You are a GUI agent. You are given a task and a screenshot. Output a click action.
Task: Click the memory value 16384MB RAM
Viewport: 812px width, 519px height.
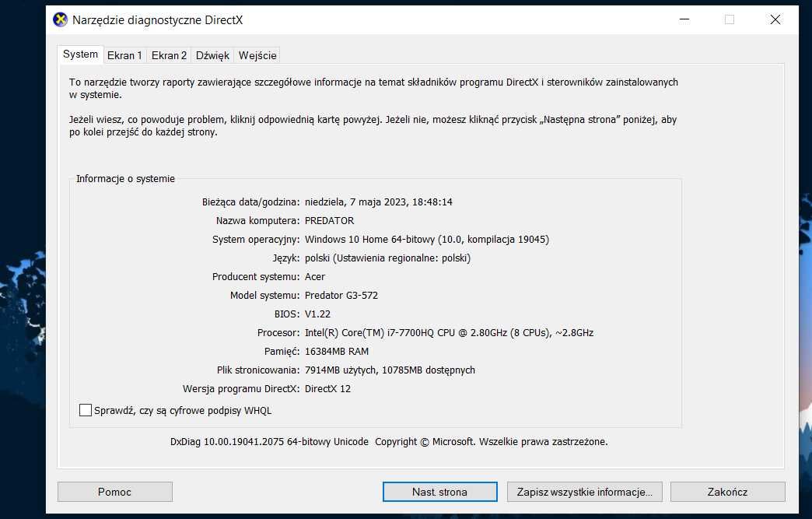click(x=337, y=351)
